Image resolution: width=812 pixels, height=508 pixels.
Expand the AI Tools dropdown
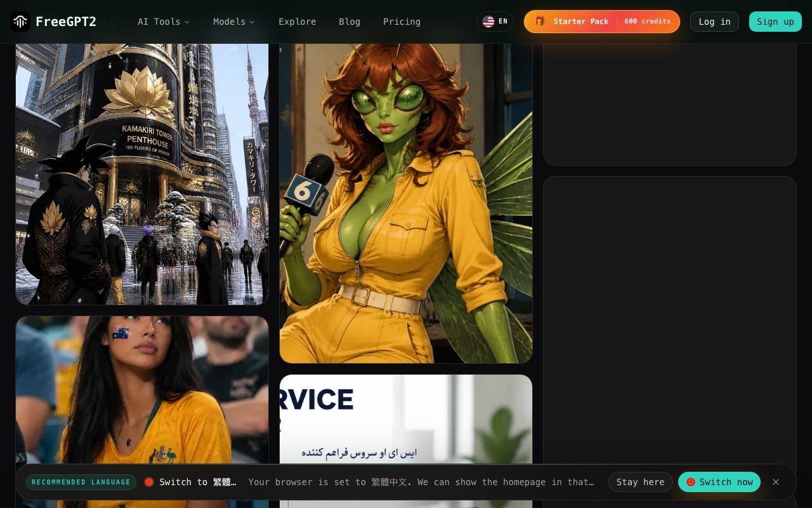click(x=164, y=22)
